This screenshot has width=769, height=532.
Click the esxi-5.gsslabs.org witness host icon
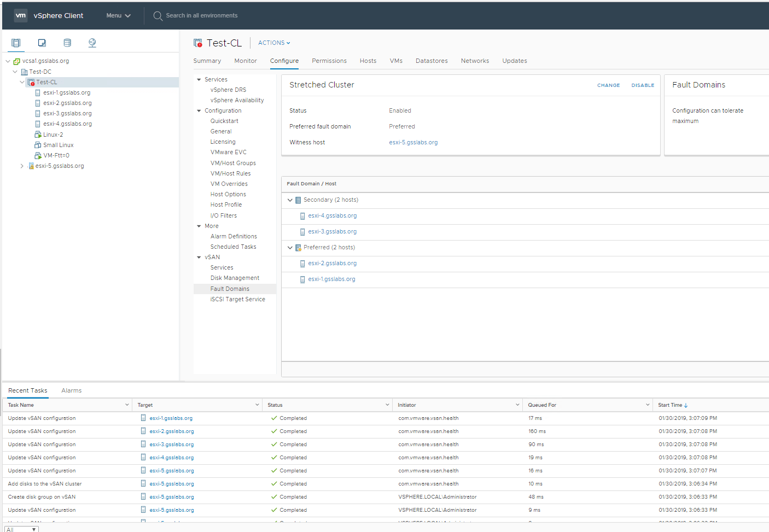[31, 166]
